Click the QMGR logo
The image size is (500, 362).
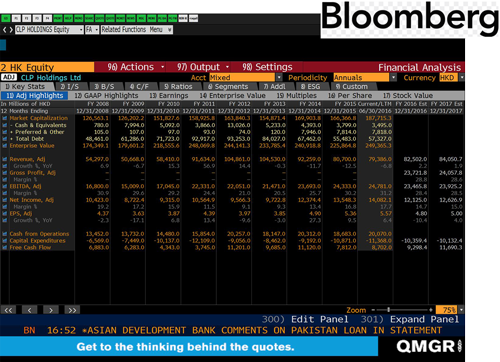click(x=429, y=347)
